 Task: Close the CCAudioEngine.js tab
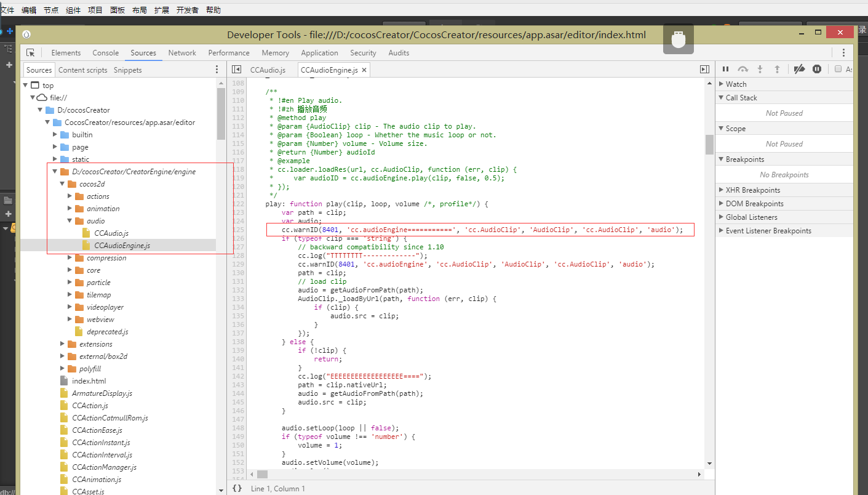[x=364, y=70]
